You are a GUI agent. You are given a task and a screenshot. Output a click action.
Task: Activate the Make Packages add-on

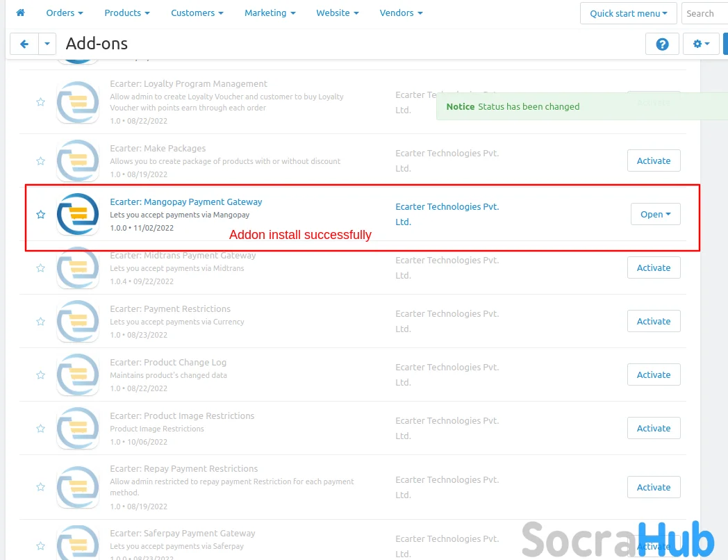[x=654, y=160]
